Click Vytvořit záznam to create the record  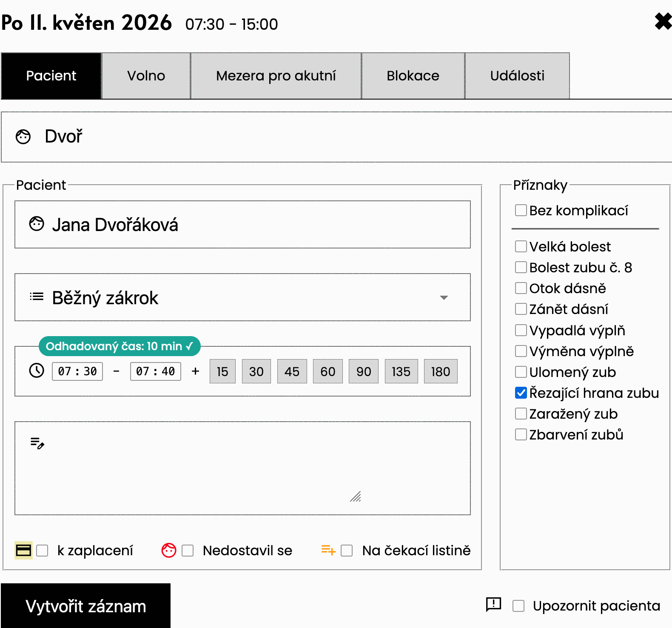coord(85,606)
